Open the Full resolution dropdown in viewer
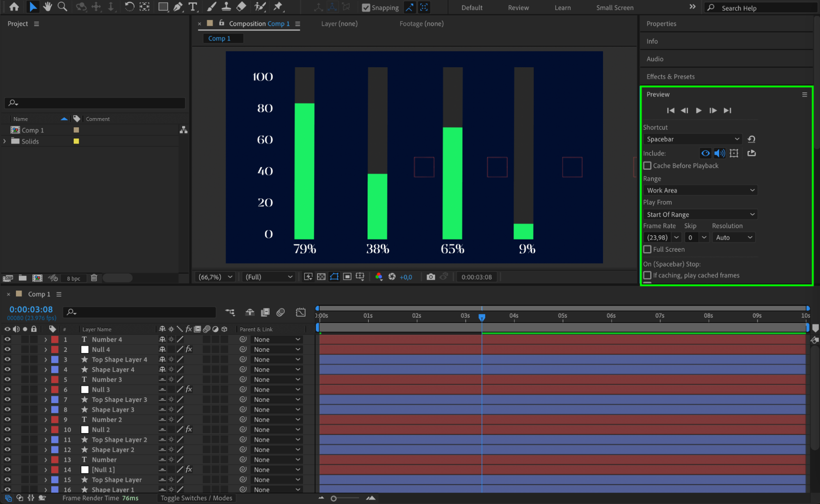Viewport: 820px width, 504px height. pyautogui.click(x=269, y=277)
